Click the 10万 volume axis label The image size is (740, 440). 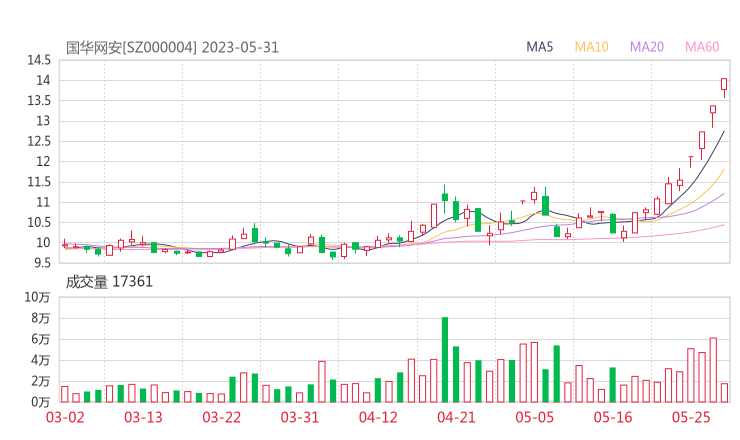pyautogui.click(x=37, y=297)
